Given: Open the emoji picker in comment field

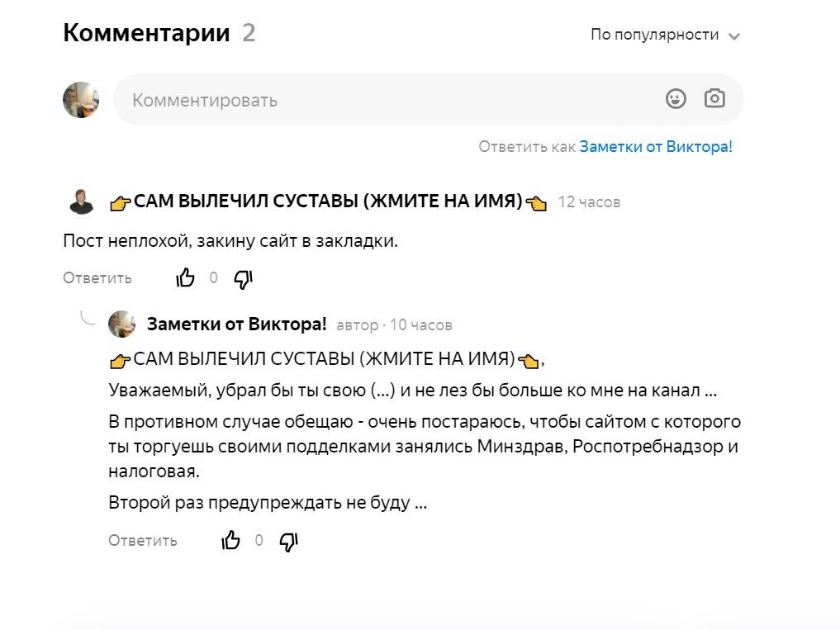Looking at the screenshot, I should tap(676, 98).
